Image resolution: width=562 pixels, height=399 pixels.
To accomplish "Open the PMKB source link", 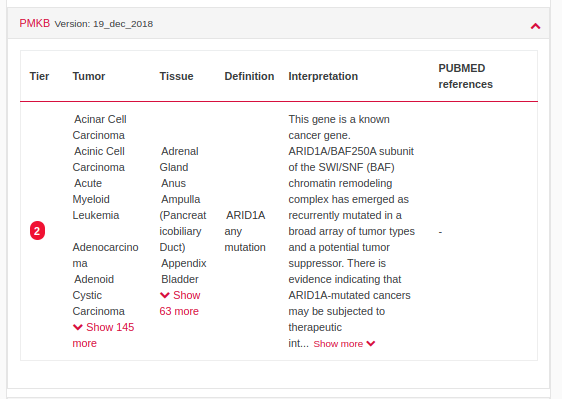I will click(34, 23).
